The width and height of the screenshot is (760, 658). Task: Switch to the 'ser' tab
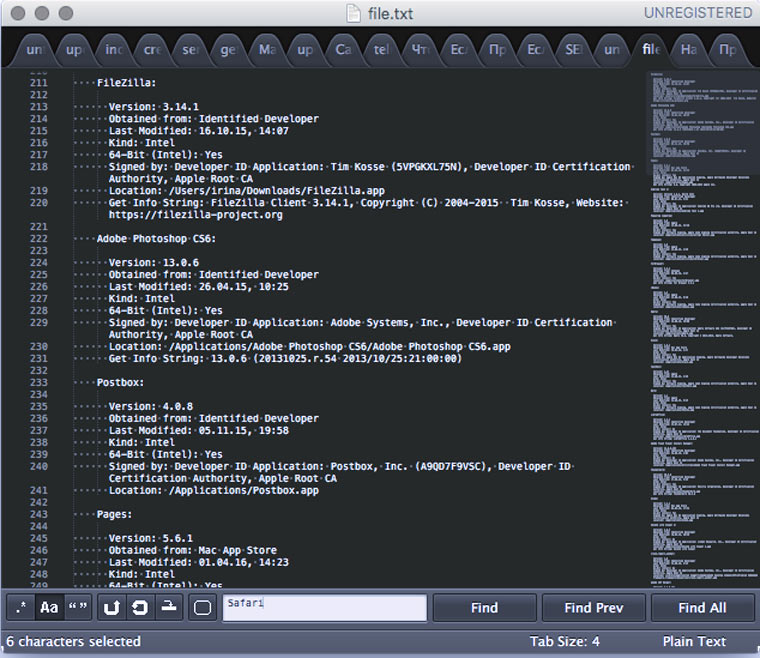[190, 49]
